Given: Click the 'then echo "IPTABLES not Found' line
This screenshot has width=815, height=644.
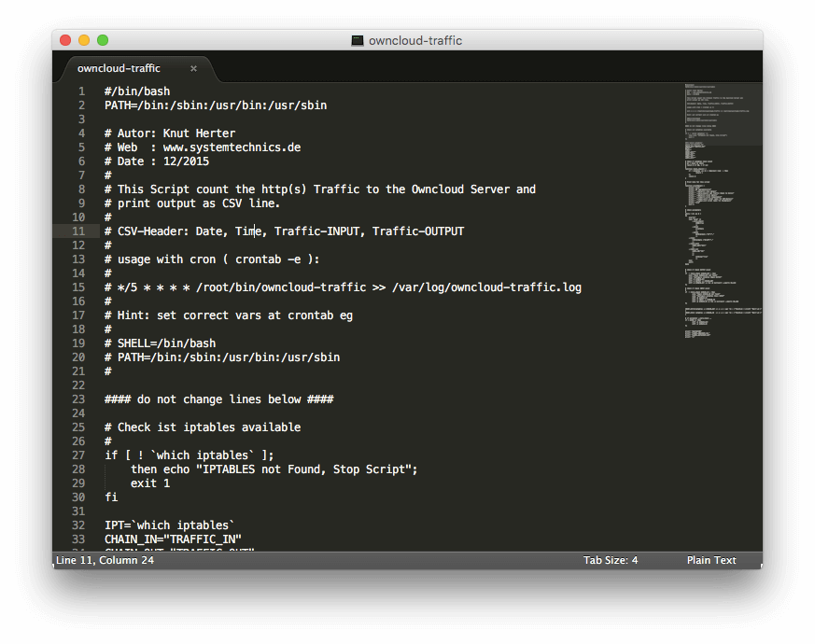Looking at the screenshot, I should pos(274,469).
